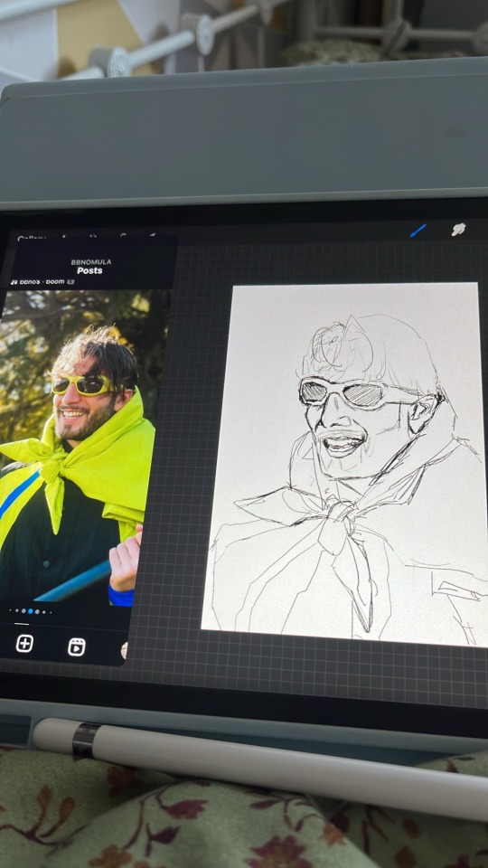Open Procreate Gallery

pyautogui.click(x=32, y=239)
